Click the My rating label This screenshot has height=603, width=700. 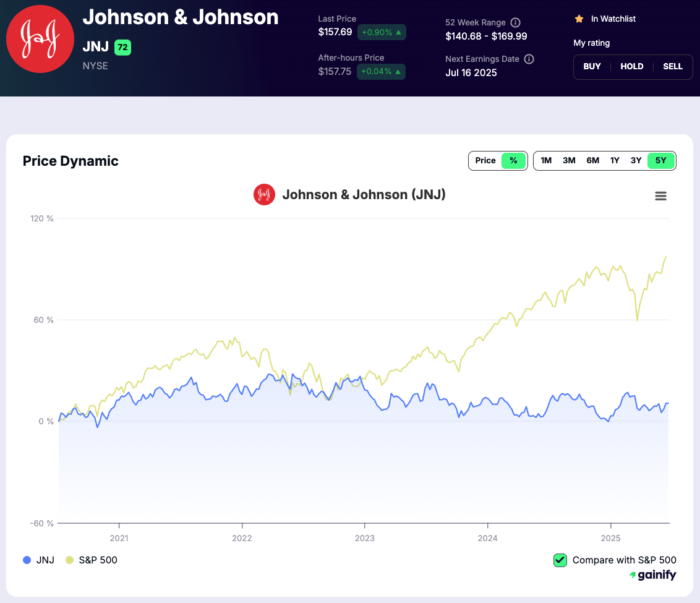point(592,43)
